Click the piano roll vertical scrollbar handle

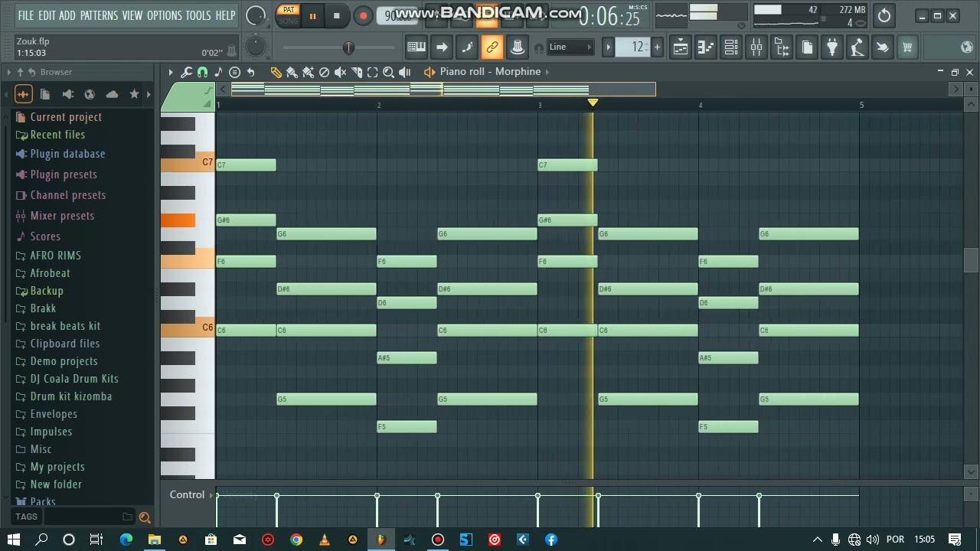(x=971, y=260)
